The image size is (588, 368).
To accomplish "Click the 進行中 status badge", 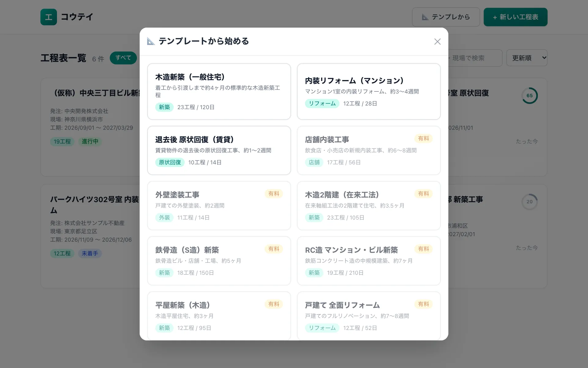I will [x=90, y=141].
